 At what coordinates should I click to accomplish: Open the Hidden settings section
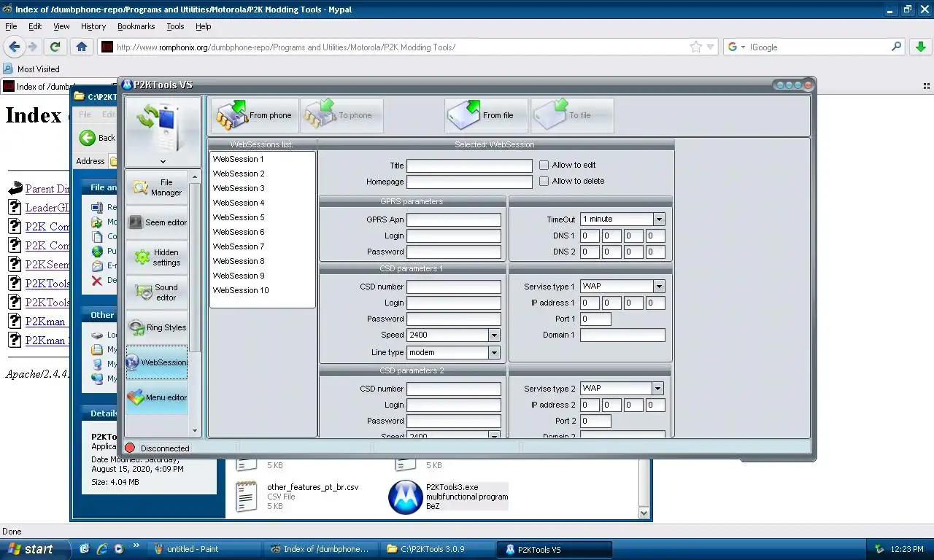click(x=157, y=257)
